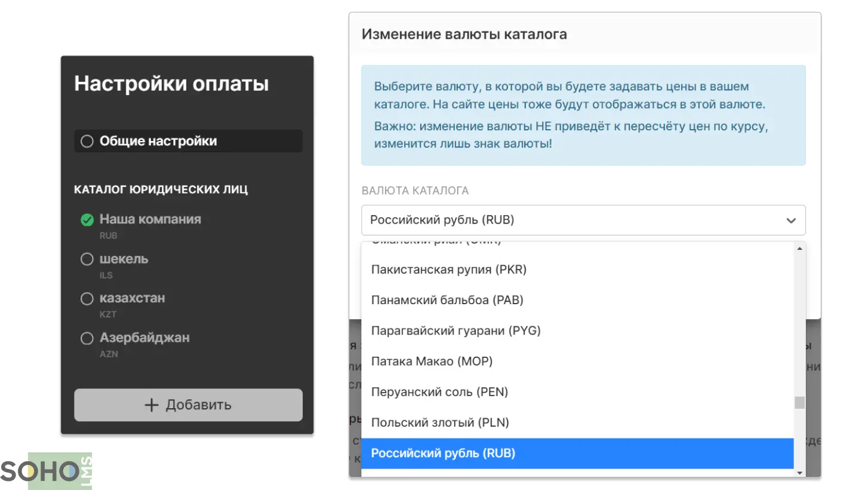Screen dimensions: 868x490
Task: Select the шекель catalog radio
Action: click(x=87, y=259)
